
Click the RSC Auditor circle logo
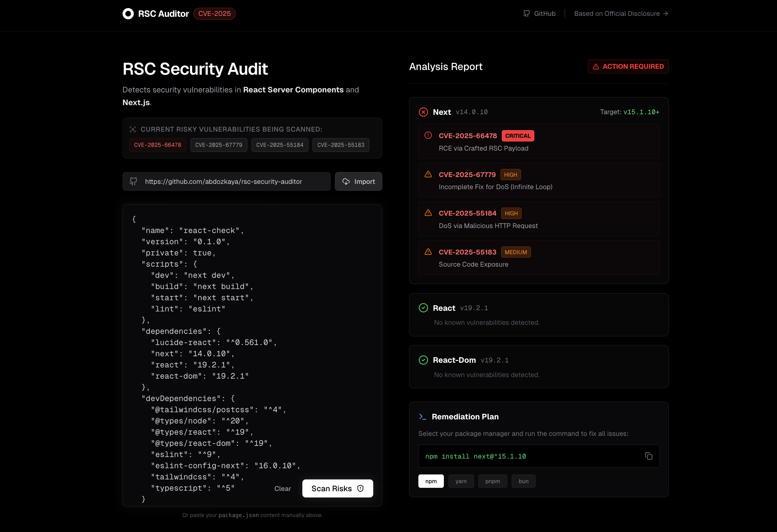tap(128, 14)
